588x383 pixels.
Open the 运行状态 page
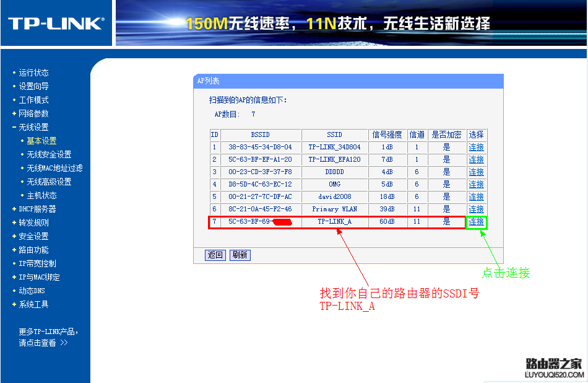pyautogui.click(x=33, y=72)
